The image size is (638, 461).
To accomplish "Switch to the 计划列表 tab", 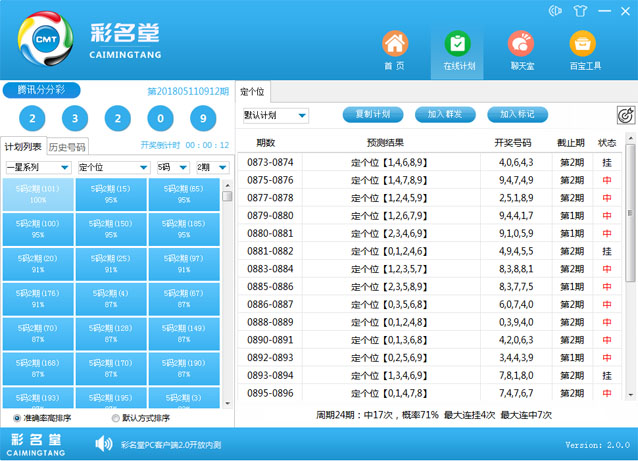I will pos(23,146).
